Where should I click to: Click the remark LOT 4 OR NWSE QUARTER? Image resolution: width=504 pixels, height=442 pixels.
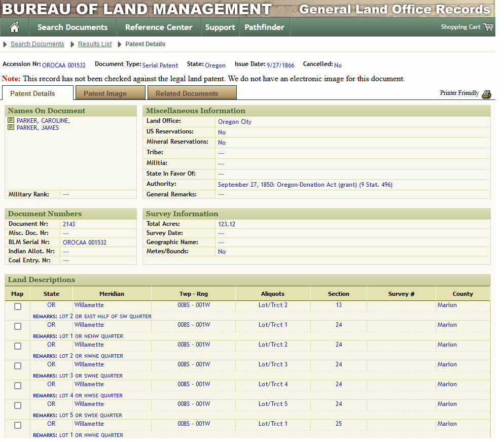click(x=91, y=396)
